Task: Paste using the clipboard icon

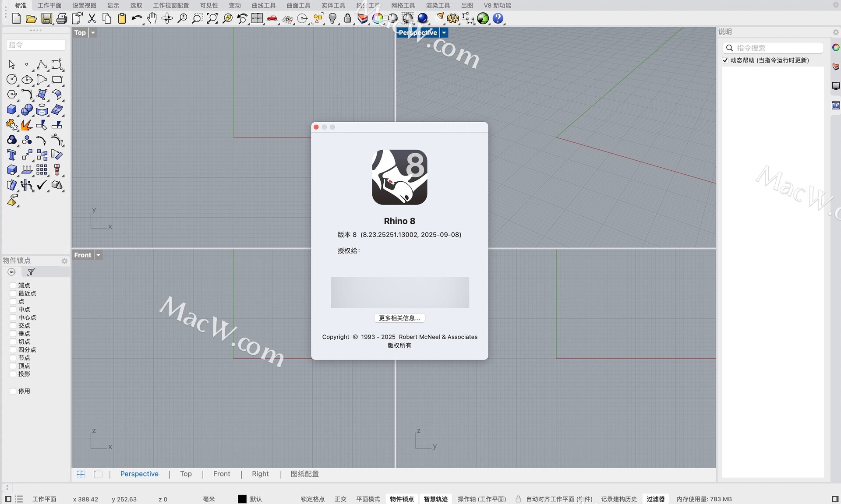Action: click(122, 18)
